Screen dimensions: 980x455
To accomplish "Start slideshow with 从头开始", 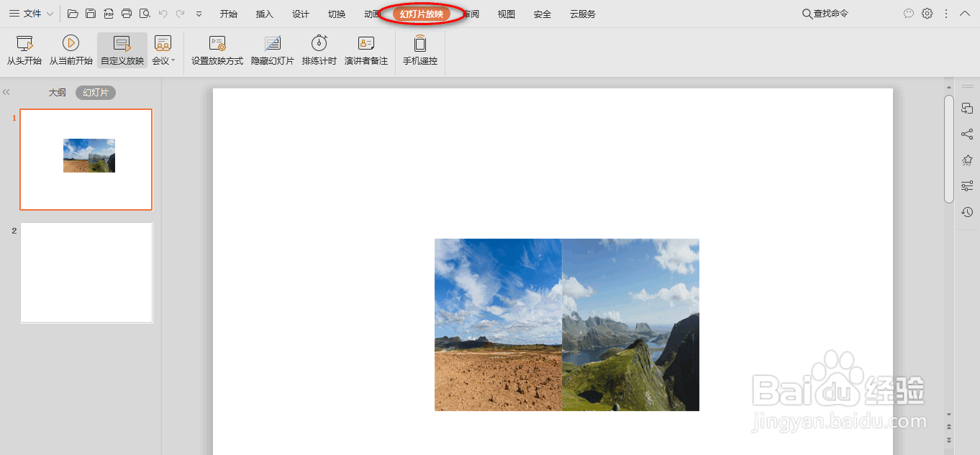I will (24, 51).
